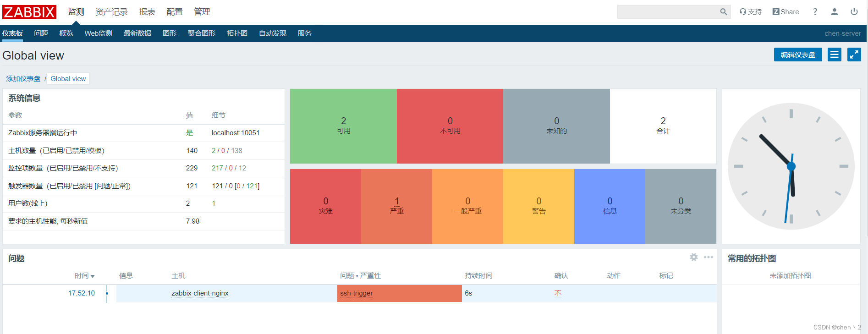Click the 灾难 severity tile
Image resolution: width=868 pixels, height=334 pixels.
(x=325, y=206)
